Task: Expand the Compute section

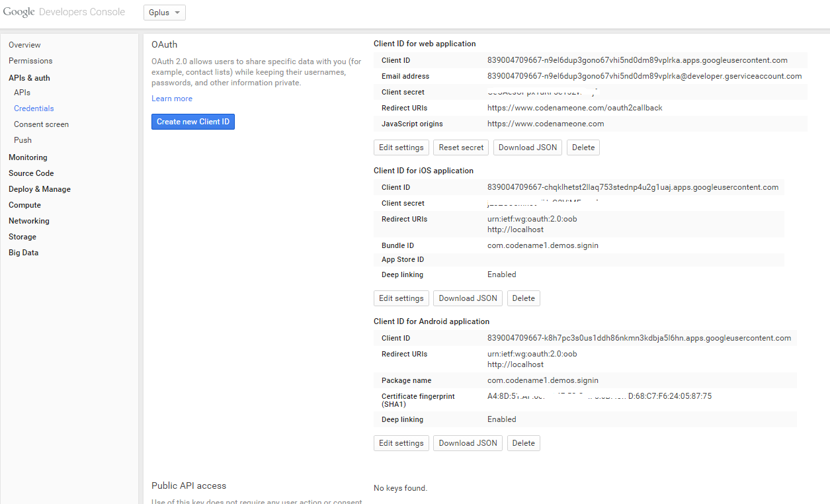Action: coord(24,205)
